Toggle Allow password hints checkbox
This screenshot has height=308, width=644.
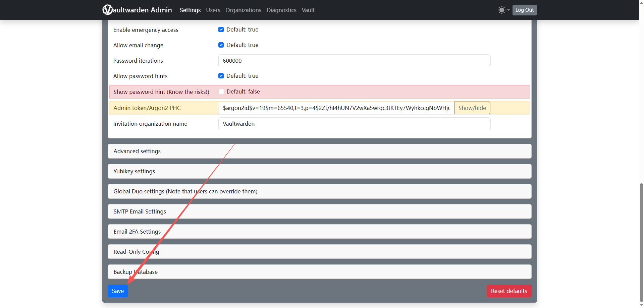coord(221,76)
